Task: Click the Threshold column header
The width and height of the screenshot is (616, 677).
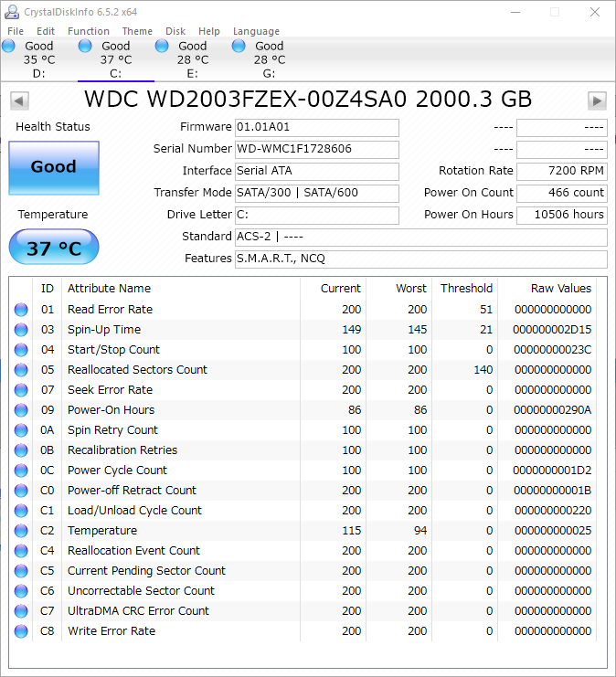Action: click(465, 289)
